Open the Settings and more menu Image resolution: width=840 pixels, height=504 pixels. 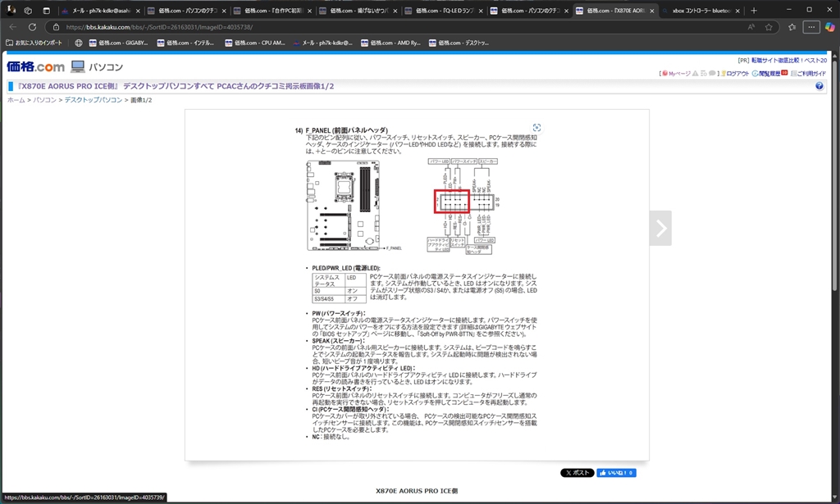click(811, 27)
